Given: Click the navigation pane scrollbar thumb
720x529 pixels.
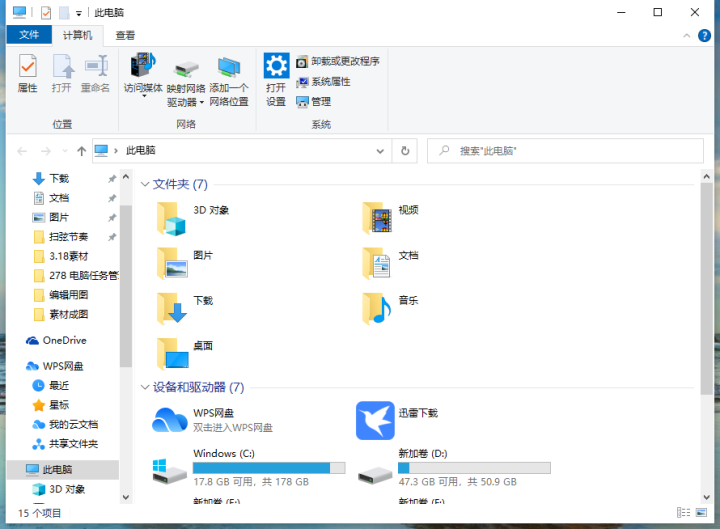Looking at the screenshot, I should pos(126,286).
